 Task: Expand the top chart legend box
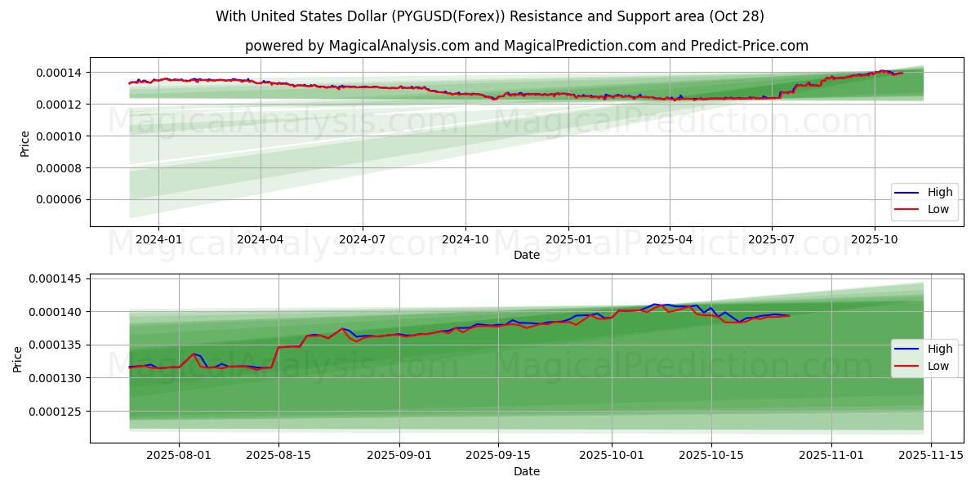[x=926, y=200]
